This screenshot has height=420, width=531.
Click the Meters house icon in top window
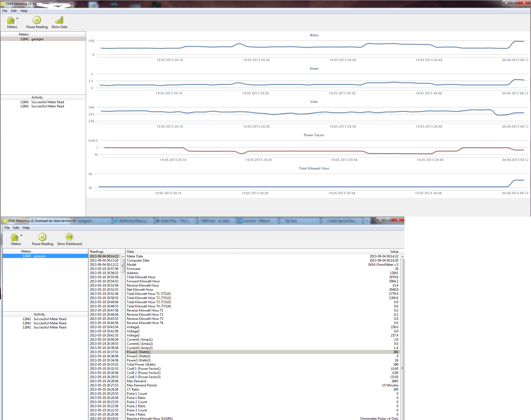11,21
